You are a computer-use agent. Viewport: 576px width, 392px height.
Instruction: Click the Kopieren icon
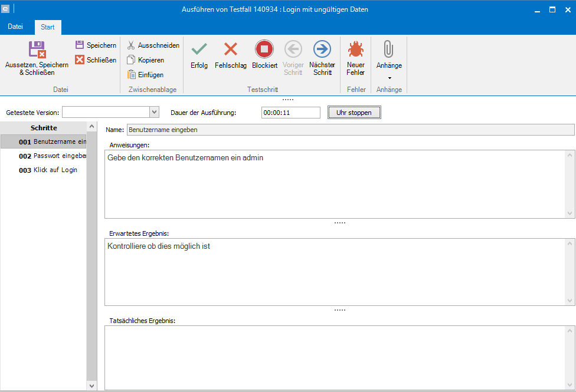tap(132, 60)
